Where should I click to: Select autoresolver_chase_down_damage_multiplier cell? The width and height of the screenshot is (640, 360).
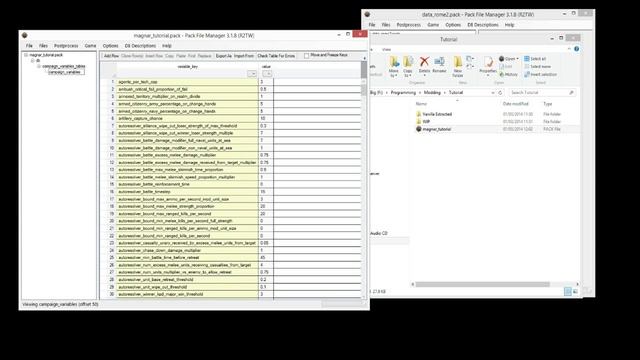(187, 250)
